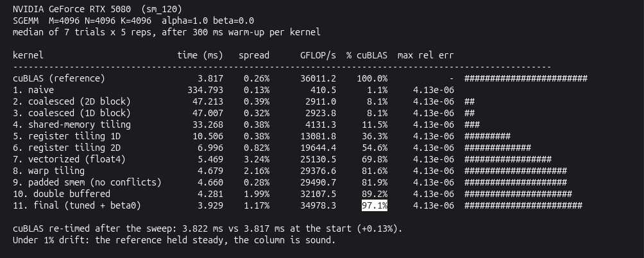The height and width of the screenshot is (258, 644).
Task: Click the 334.793 naive time value
Action: pyautogui.click(x=205, y=90)
